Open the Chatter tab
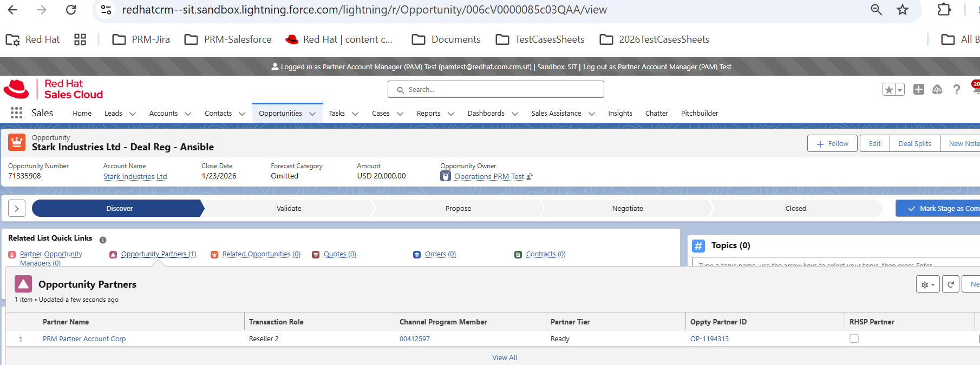 click(x=656, y=113)
